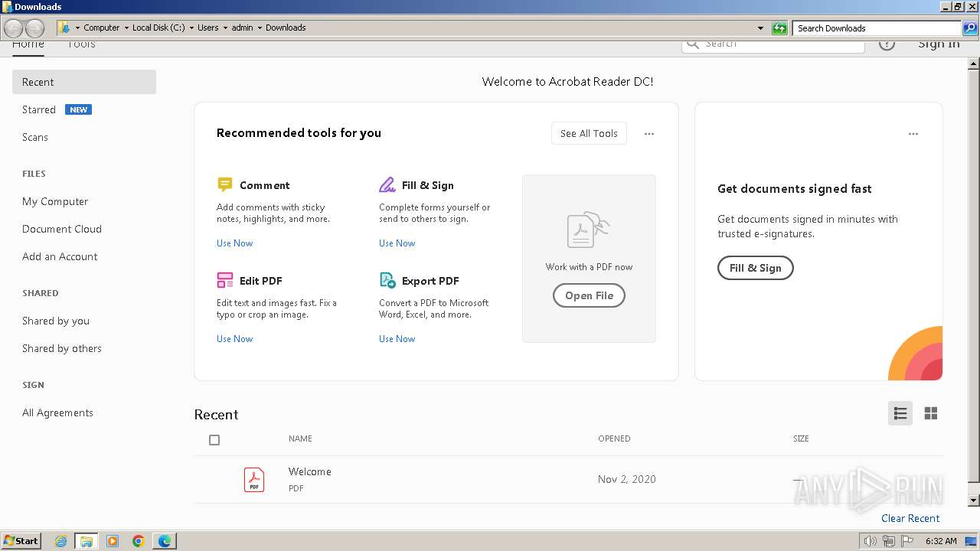980x551 pixels.
Task: Select the Home tab
Action: (28, 44)
